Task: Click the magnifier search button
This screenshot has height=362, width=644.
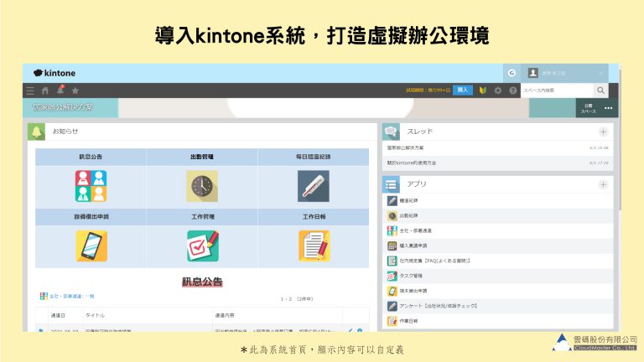Action: pyautogui.click(x=601, y=90)
